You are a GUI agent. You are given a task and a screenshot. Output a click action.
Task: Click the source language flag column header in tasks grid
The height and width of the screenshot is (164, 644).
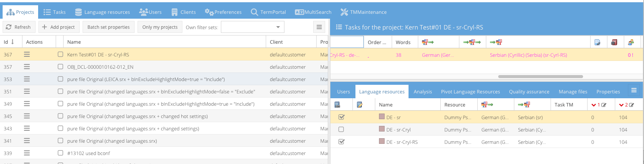(x=428, y=42)
